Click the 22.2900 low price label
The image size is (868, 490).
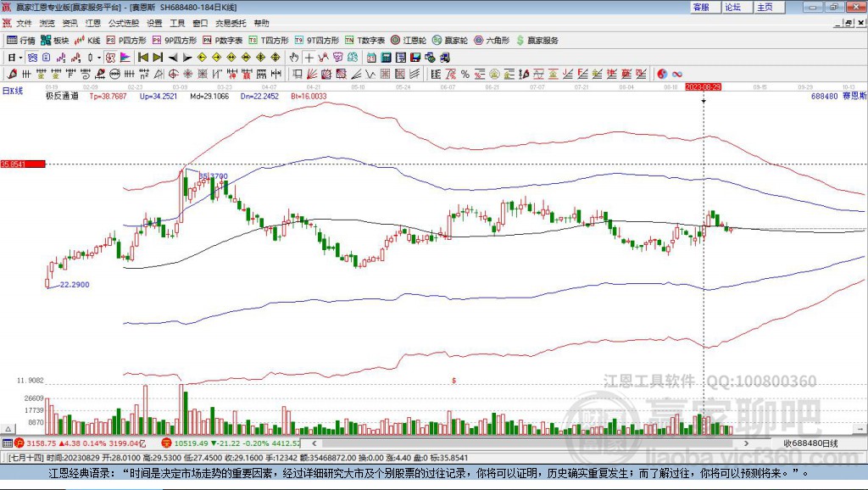point(75,285)
